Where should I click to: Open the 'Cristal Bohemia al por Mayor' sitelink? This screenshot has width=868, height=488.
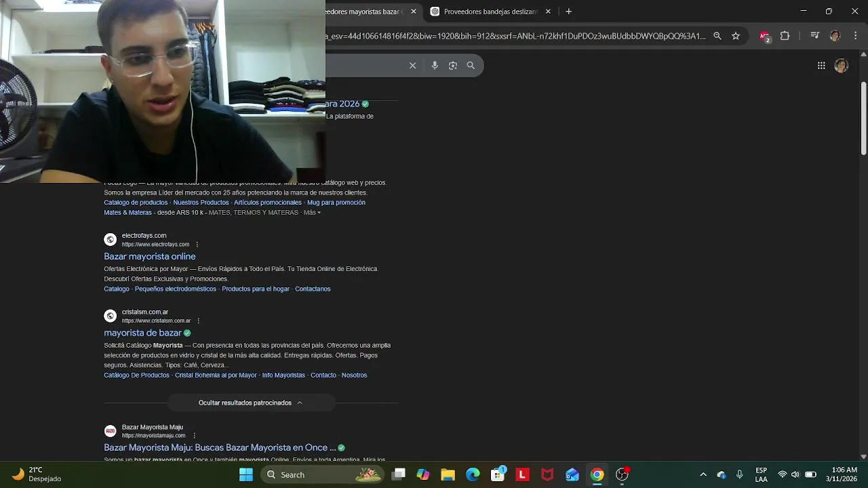216,375
